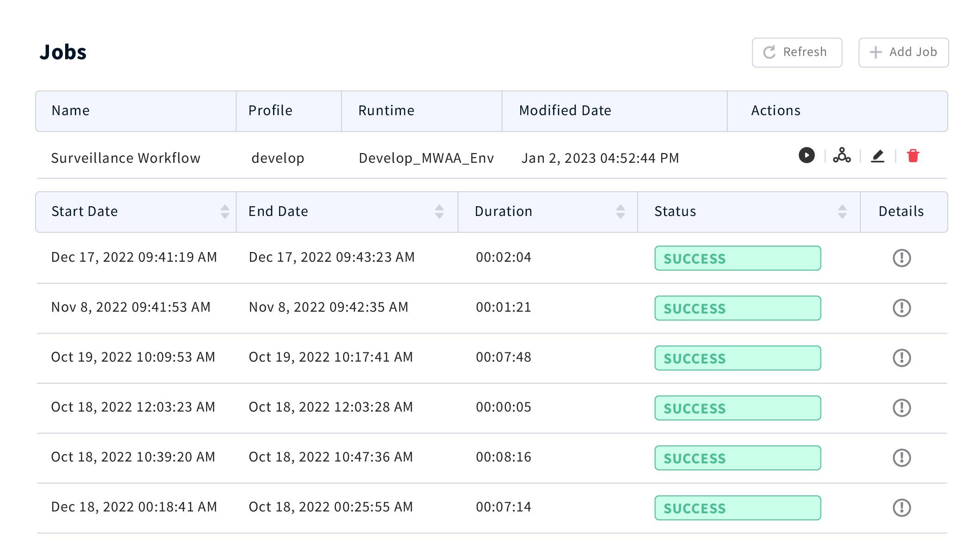Viewport: 980px width, 560px height.
Task: Show details for the 00:00:05 run
Action: (x=901, y=408)
